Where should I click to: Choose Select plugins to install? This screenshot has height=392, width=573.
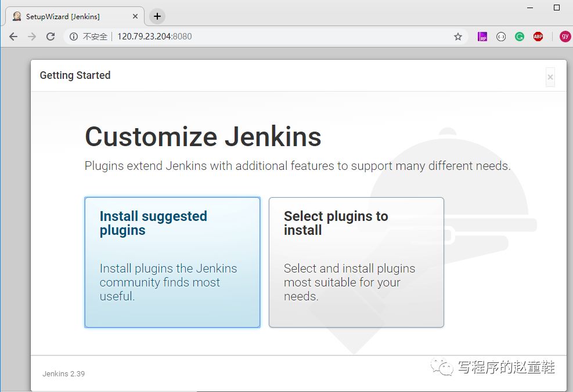(x=356, y=263)
